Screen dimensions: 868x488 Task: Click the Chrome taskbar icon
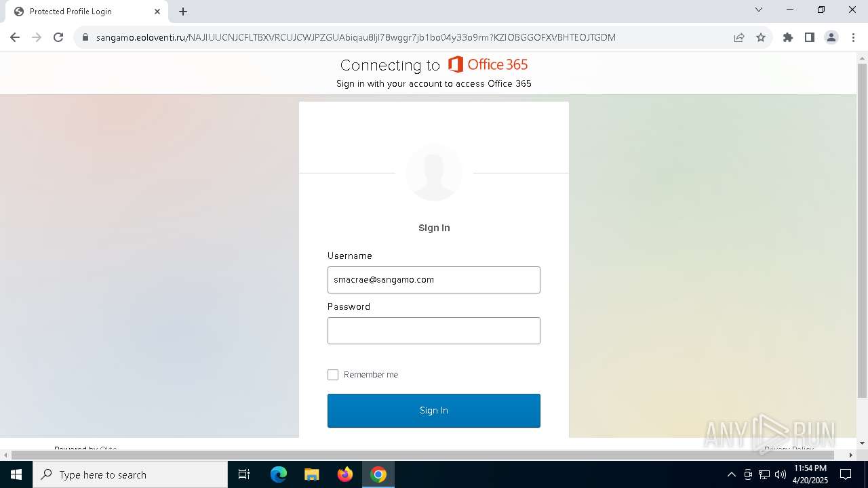(378, 474)
